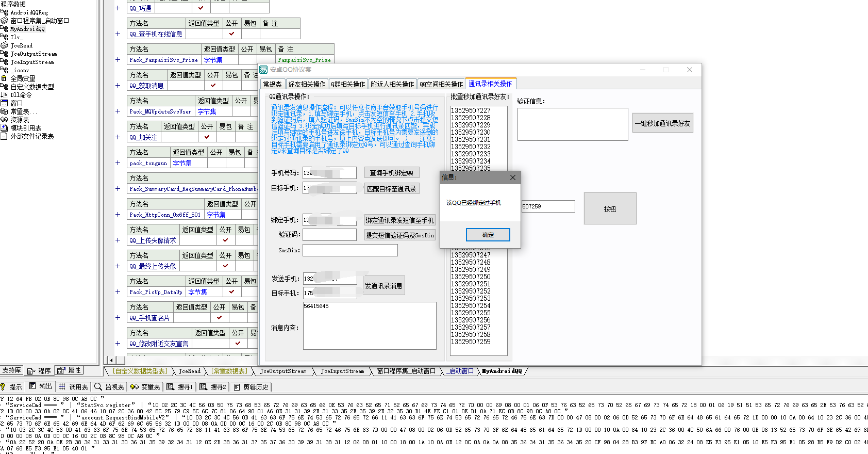Toggle the 公开 check for QQ_巧遇

[x=201, y=8]
